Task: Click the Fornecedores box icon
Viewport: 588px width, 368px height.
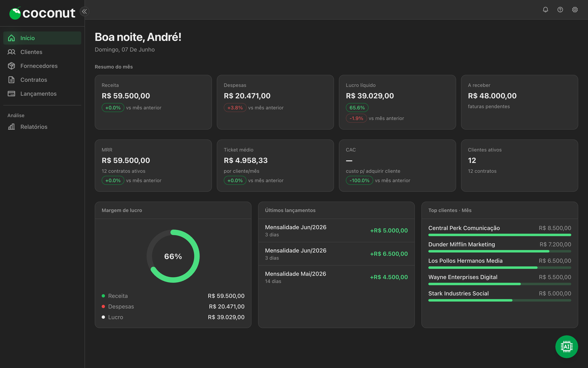Action: pos(11,66)
